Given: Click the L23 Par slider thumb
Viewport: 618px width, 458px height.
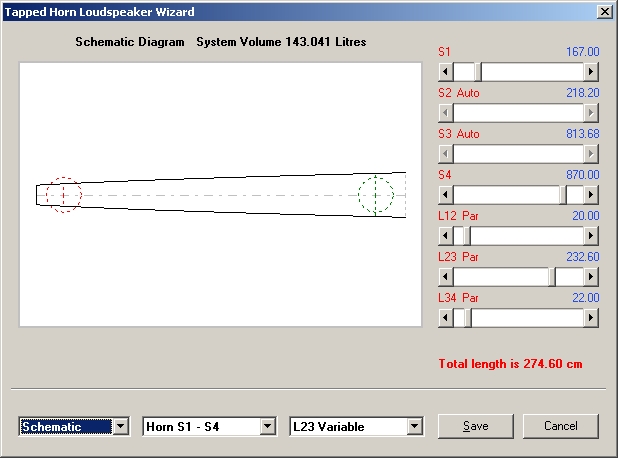Looking at the screenshot, I should [x=552, y=277].
